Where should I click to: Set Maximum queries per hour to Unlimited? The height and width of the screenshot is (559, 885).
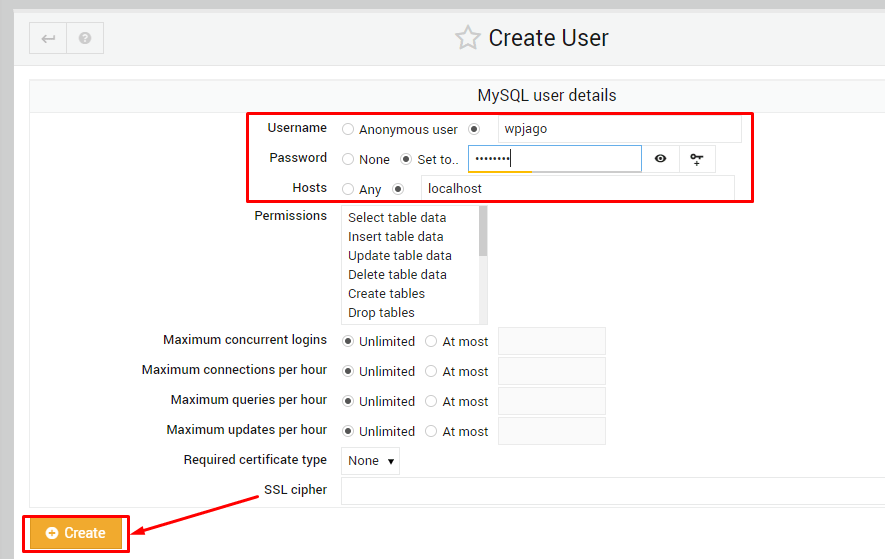pyautogui.click(x=348, y=401)
